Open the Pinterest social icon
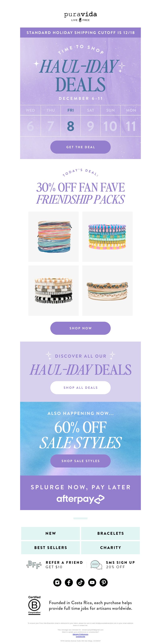 coord(104,582)
